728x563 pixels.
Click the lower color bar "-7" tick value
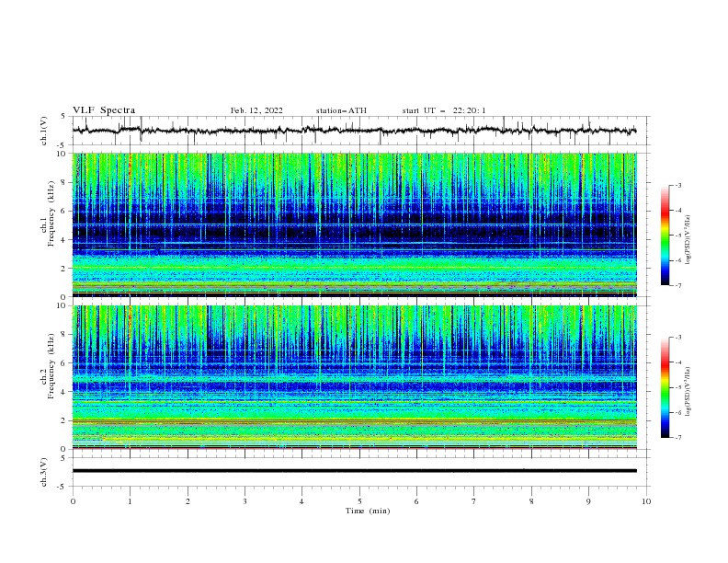point(677,438)
